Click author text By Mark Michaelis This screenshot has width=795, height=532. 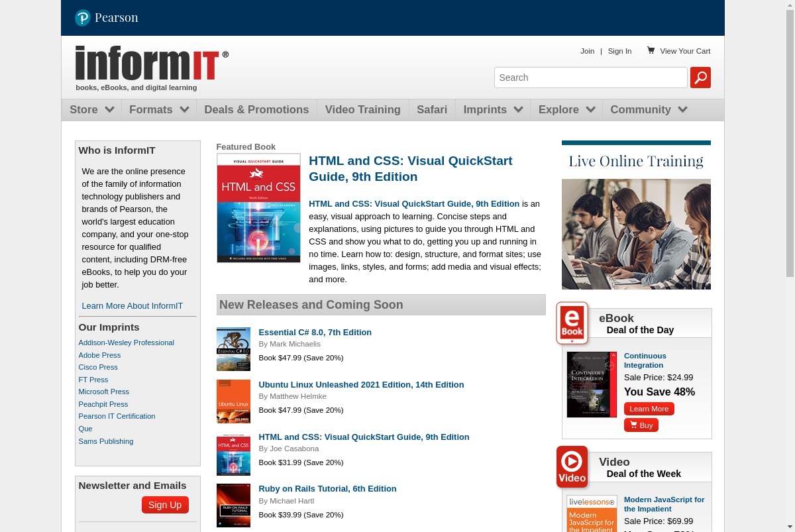pos(290,345)
